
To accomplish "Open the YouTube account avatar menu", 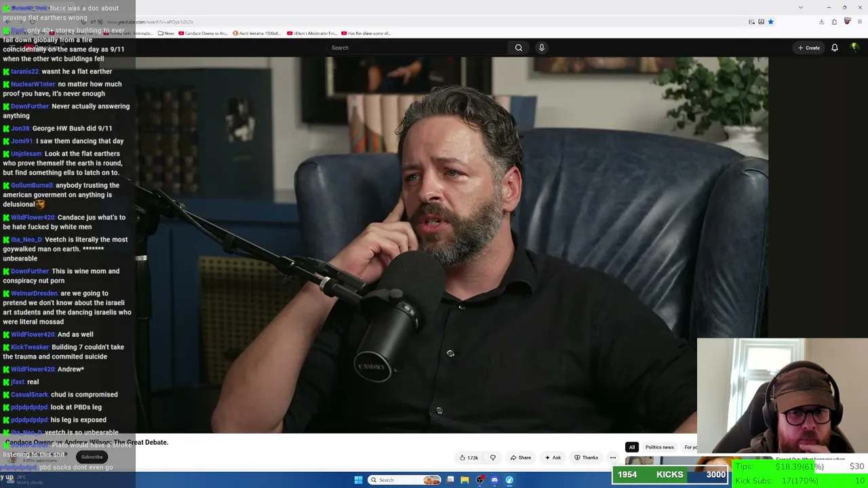I will [854, 47].
